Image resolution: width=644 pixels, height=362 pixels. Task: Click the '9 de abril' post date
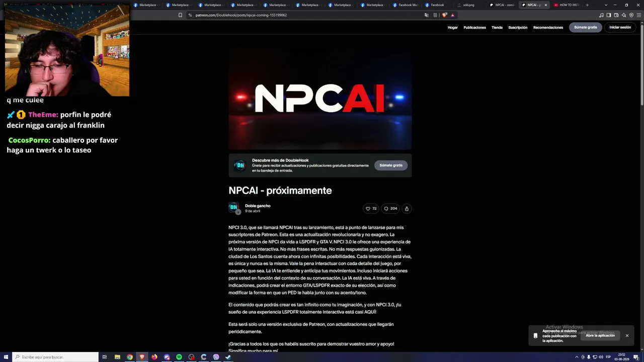coord(253,211)
